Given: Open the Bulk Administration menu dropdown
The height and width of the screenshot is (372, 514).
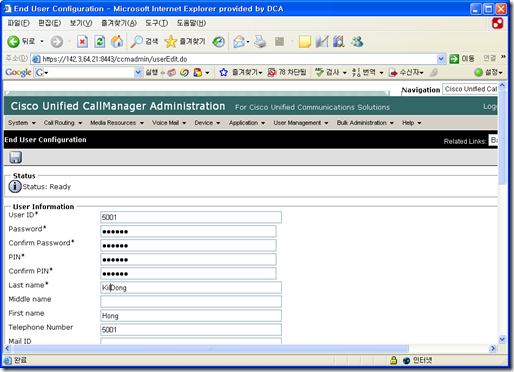Looking at the screenshot, I should [365, 123].
